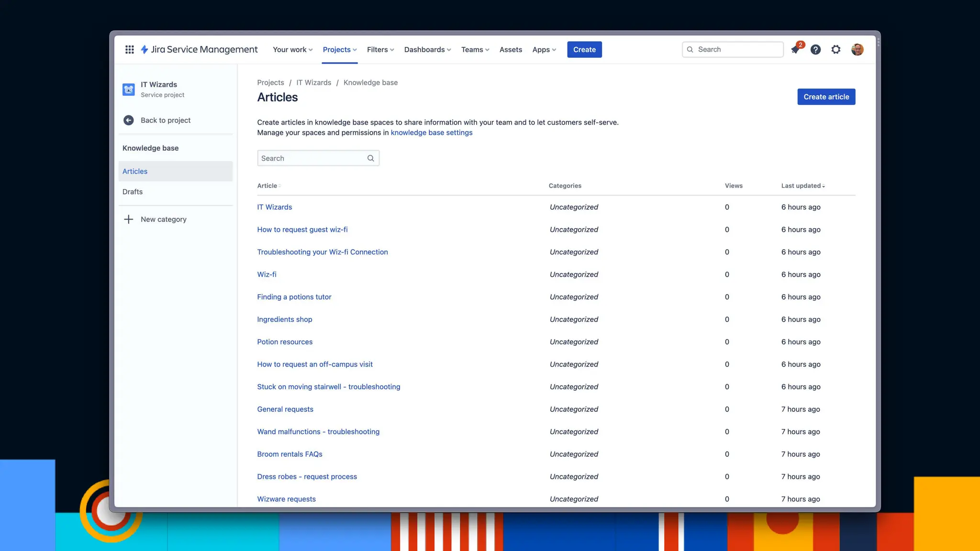Open the settings gear icon
This screenshot has height=551, width=980.
coord(835,49)
